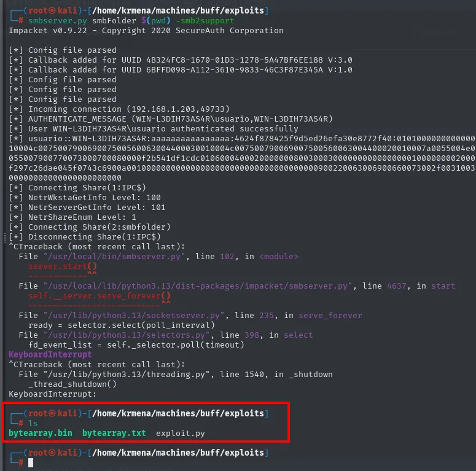Click the selector.select(poll_interval) line
This screenshot has width=476, height=471.
click(x=122, y=325)
